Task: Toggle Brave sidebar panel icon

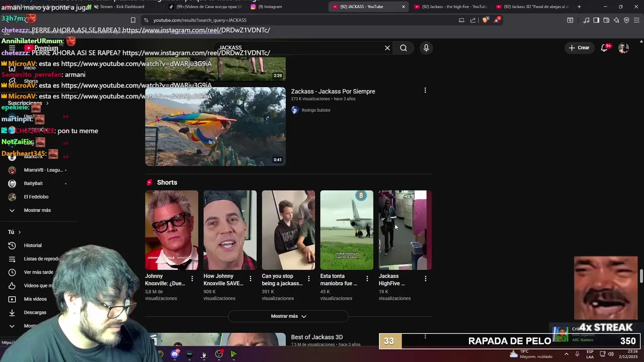Action: (x=596, y=20)
